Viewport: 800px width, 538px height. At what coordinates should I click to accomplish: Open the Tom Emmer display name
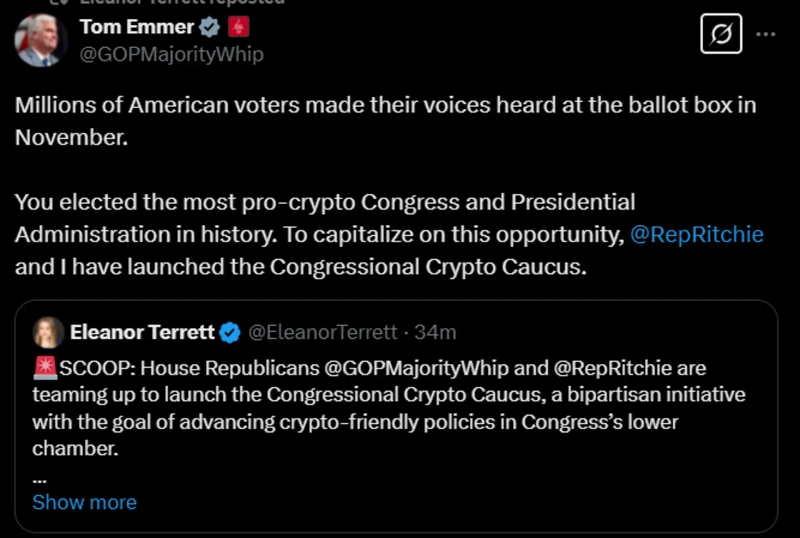135,26
